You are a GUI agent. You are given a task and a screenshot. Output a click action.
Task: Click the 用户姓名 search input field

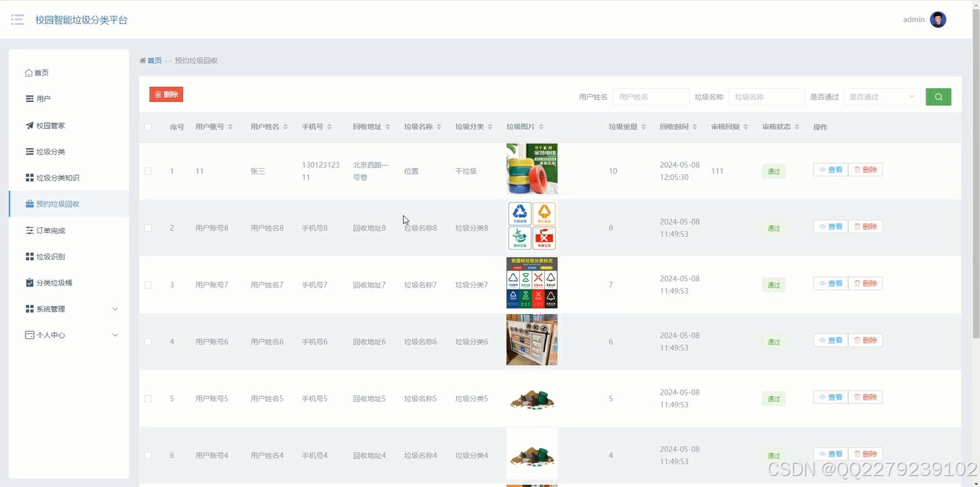650,96
